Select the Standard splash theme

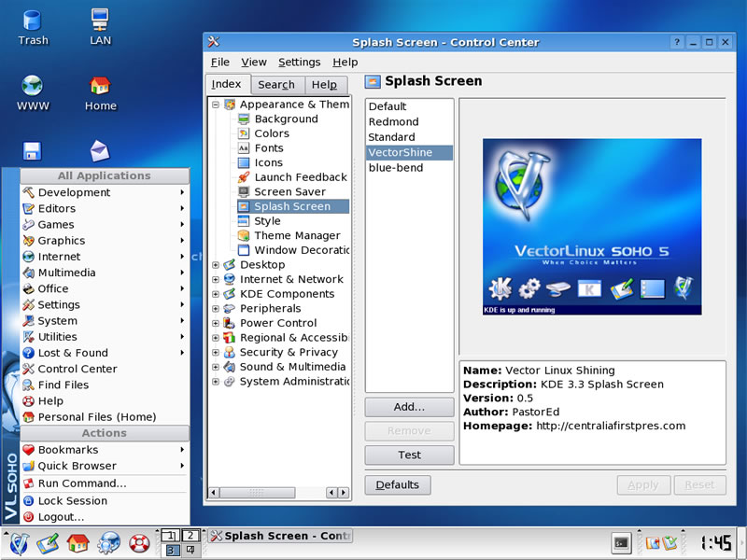pyautogui.click(x=409, y=137)
